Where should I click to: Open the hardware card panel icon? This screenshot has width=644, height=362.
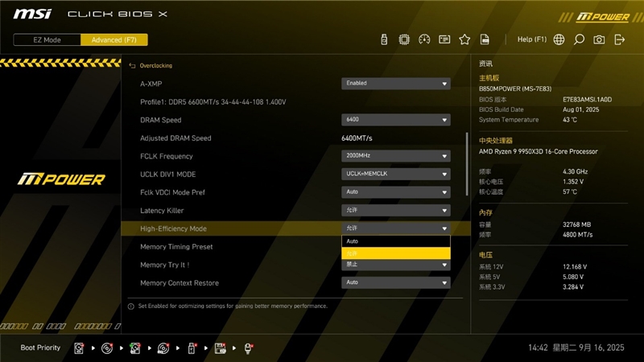click(444, 39)
